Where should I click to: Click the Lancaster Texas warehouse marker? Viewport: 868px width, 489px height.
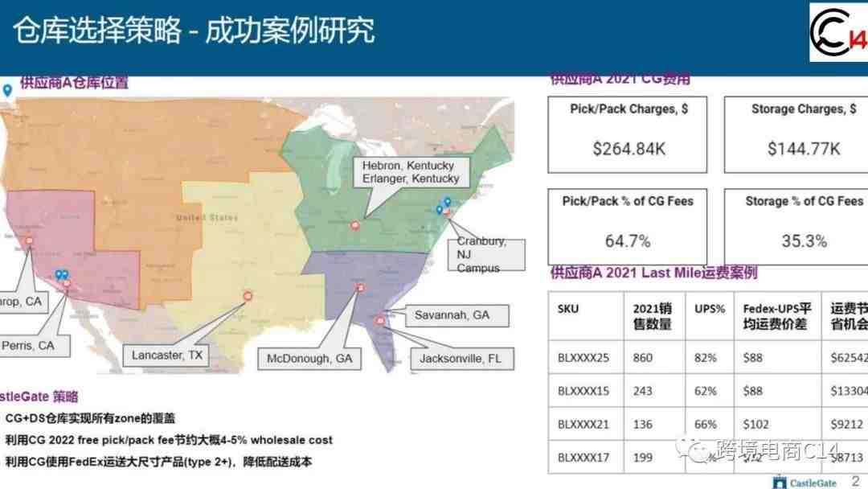(x=248, y=296)
